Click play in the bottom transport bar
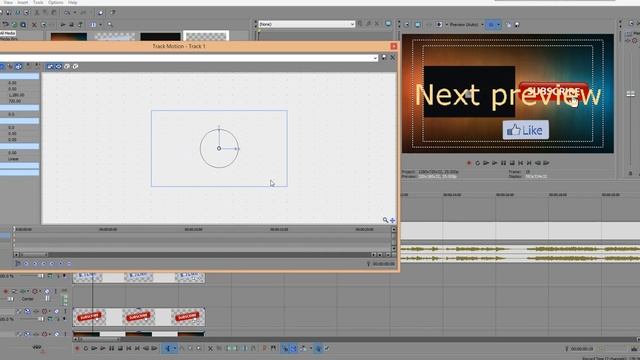The image size is (640, 360). pos(103,349)
